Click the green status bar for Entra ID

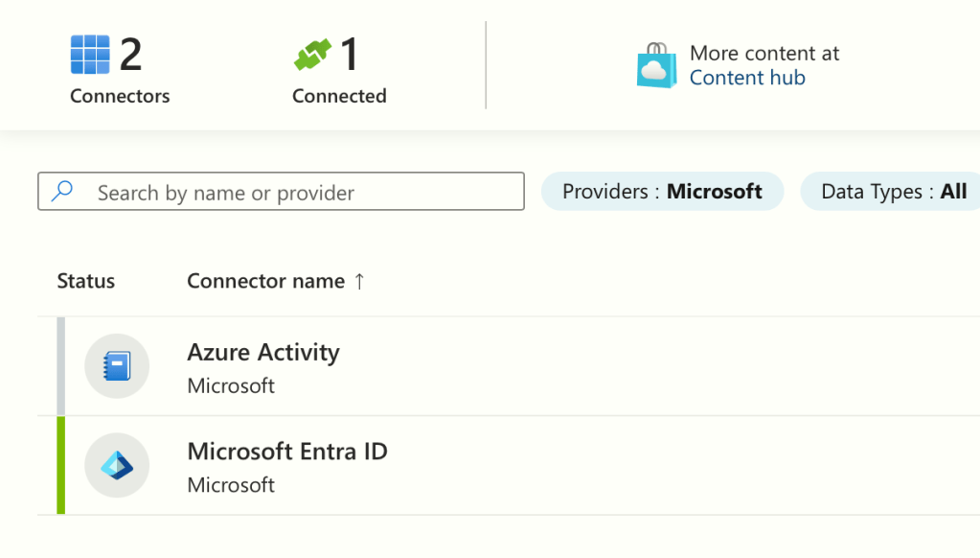pos(61,465)
